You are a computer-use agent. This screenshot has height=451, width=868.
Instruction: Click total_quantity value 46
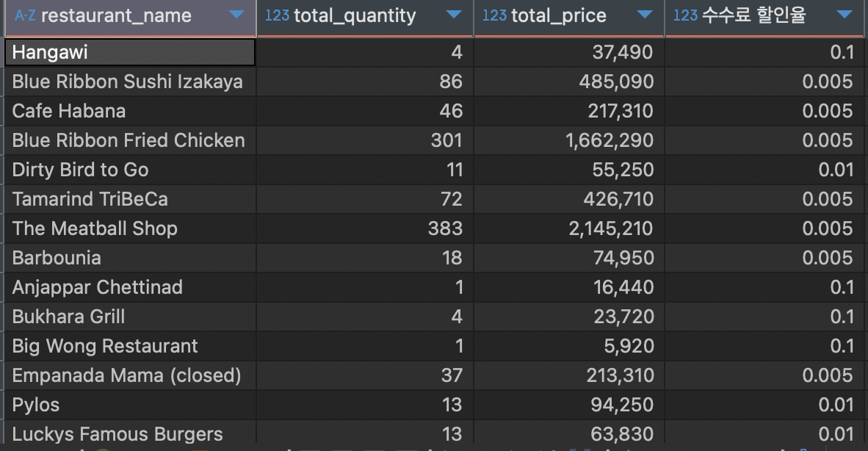pos(451,111)
